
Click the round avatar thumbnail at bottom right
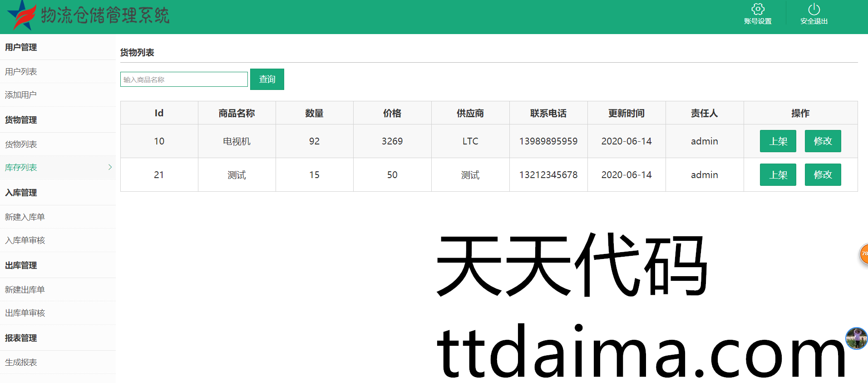[x=856, y=338]
